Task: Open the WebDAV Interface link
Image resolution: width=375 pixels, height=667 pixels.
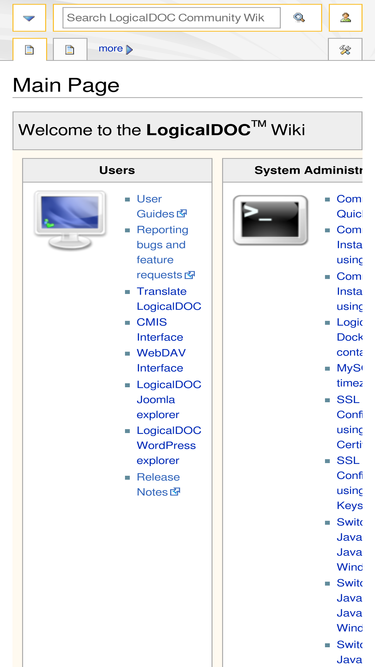Action: click(x=161, y=360)
